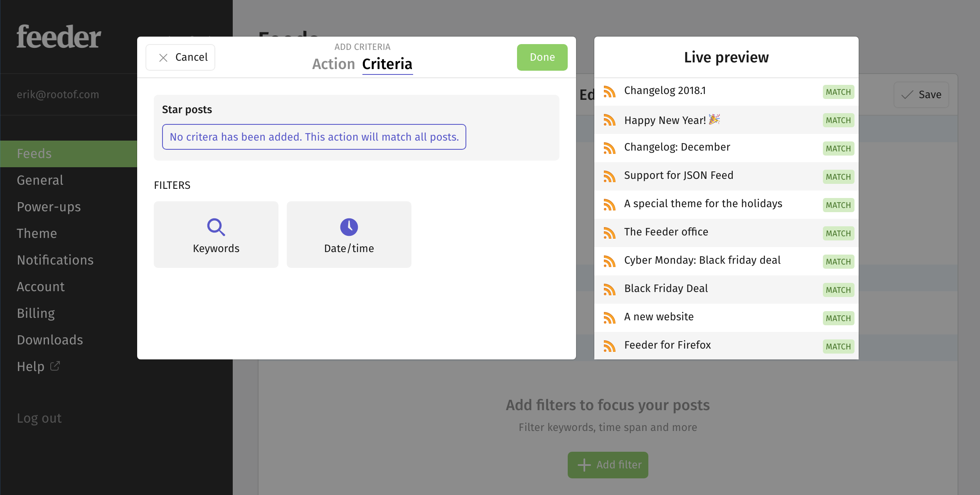Add a Keywords filter
Image resolution: width=980 pixels, height=495 pixels.
click(216, 235)
